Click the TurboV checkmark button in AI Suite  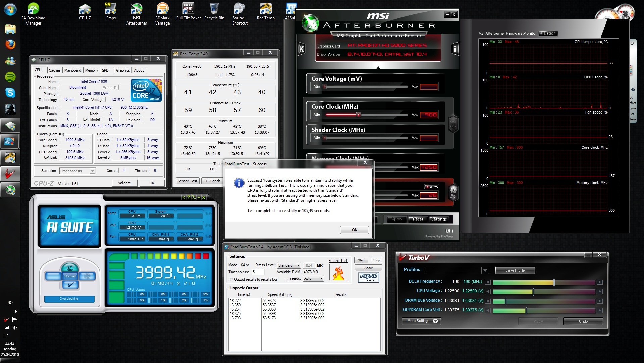click(70, 285)
